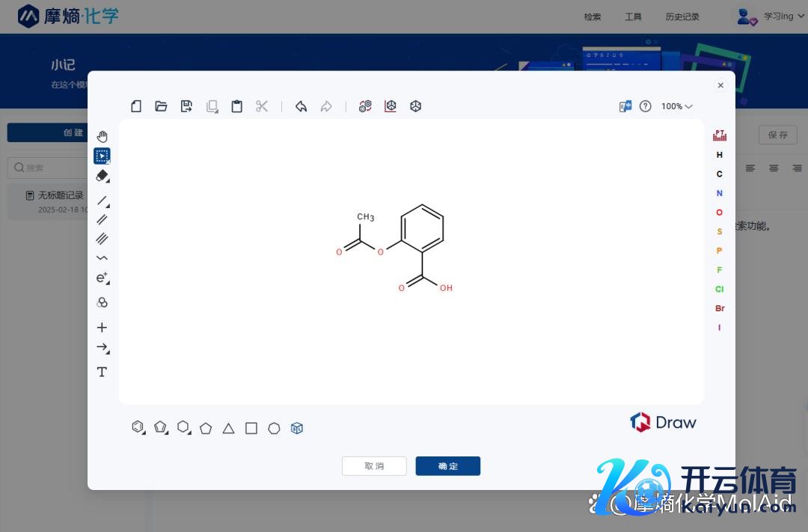Select the eraser tool
Viewport: 808px width, 532px height.
[102, 175]
